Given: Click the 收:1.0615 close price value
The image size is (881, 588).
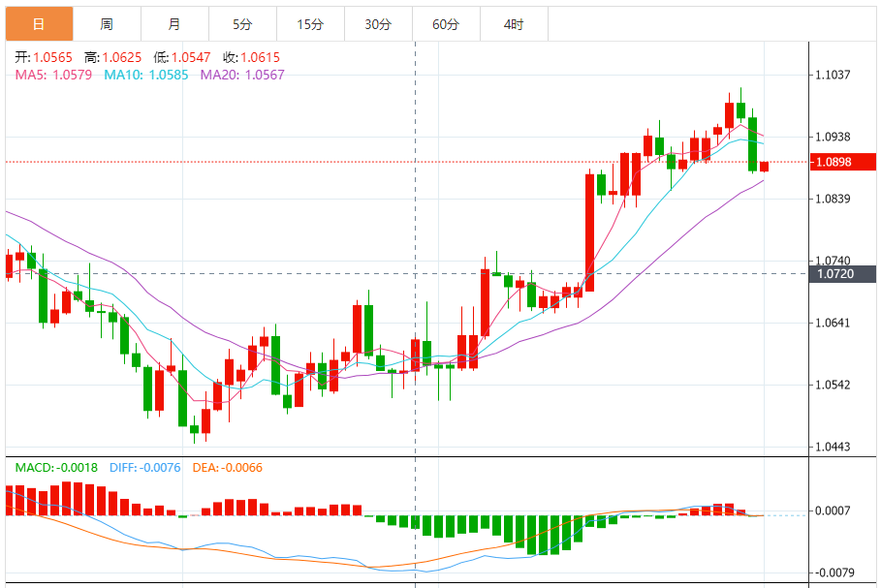Looking at the screenshot, I should (x=251, y=57).
